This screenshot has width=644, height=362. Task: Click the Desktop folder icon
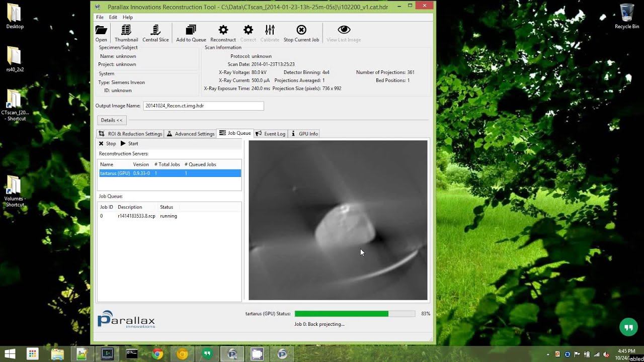point(15,17)
